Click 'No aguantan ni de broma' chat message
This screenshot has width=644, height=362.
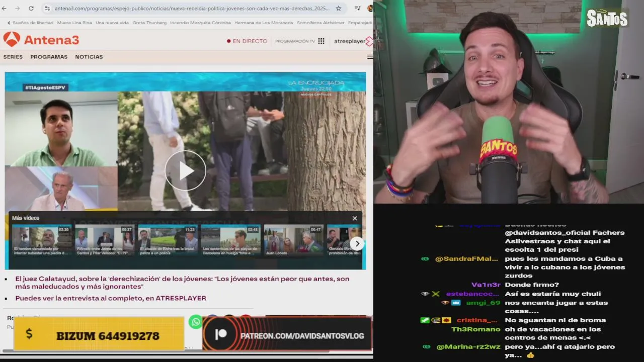pyautogui.click(x=555, y=320)
